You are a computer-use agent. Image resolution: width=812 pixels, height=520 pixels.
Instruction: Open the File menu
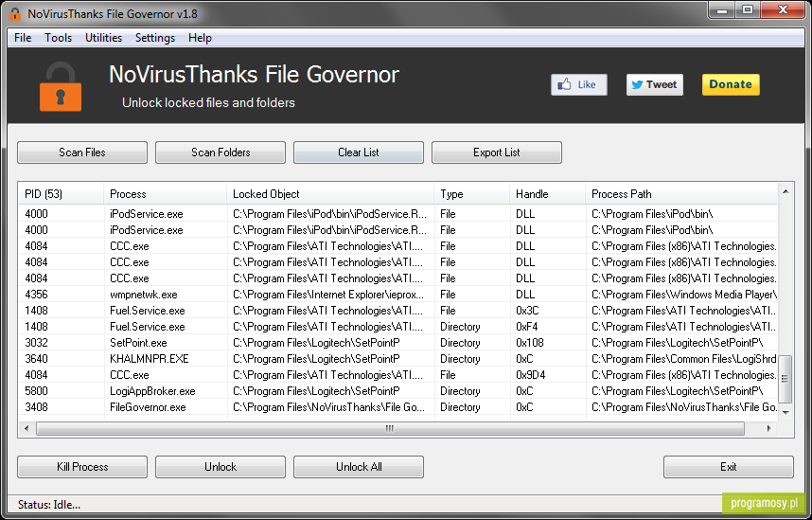point(23,38)
